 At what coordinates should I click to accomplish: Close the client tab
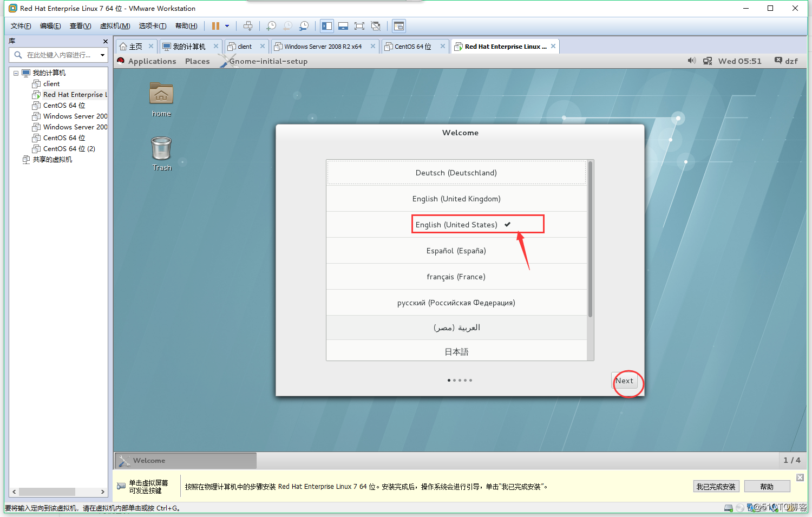263,46
